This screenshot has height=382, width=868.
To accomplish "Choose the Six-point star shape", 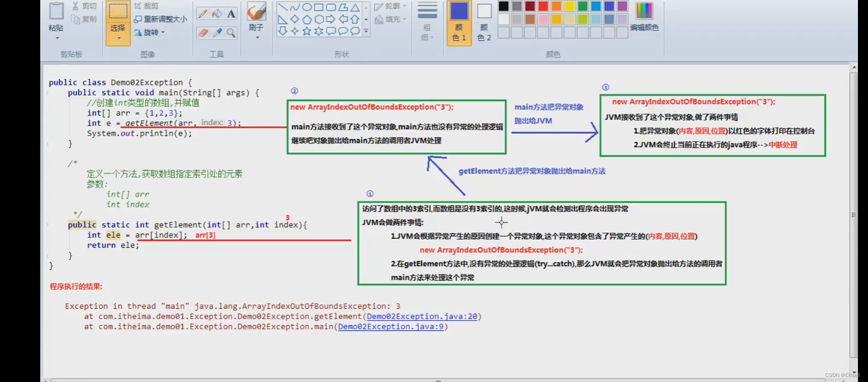I will (319, 31).
